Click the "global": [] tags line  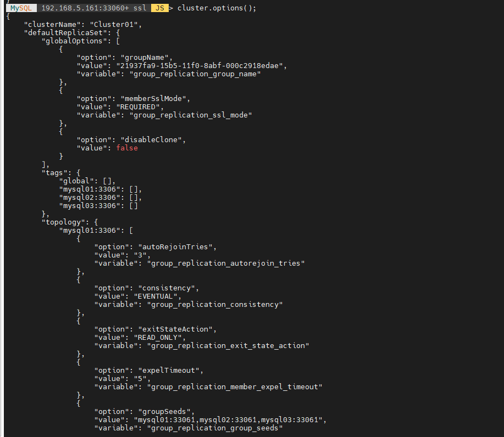tap(87, 181)
